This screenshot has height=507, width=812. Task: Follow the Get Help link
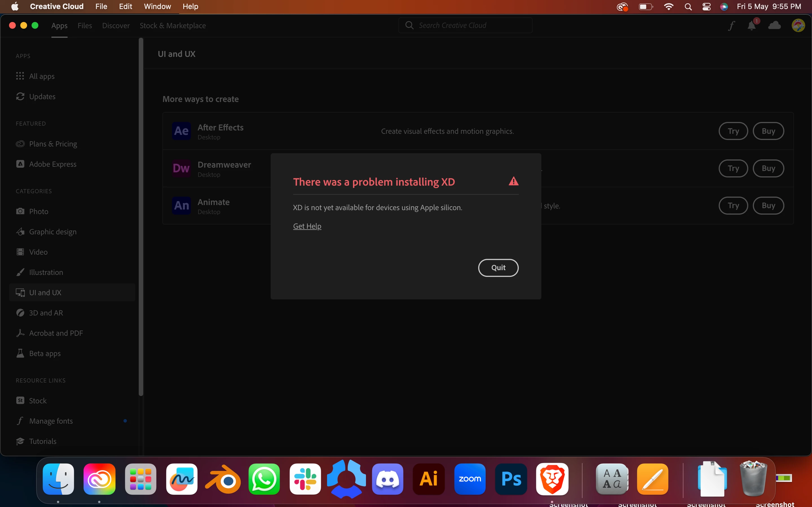click(307, 226)
